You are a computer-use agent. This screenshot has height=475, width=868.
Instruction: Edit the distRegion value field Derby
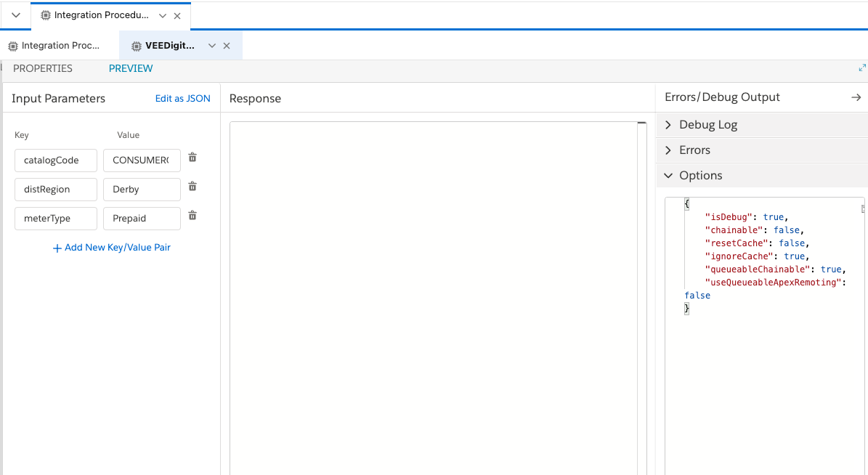(142, 190)
